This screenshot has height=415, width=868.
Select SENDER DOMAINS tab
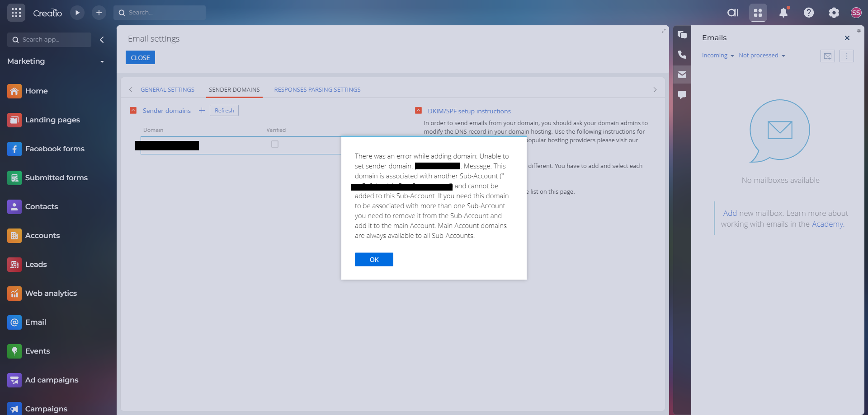(234, 90)
